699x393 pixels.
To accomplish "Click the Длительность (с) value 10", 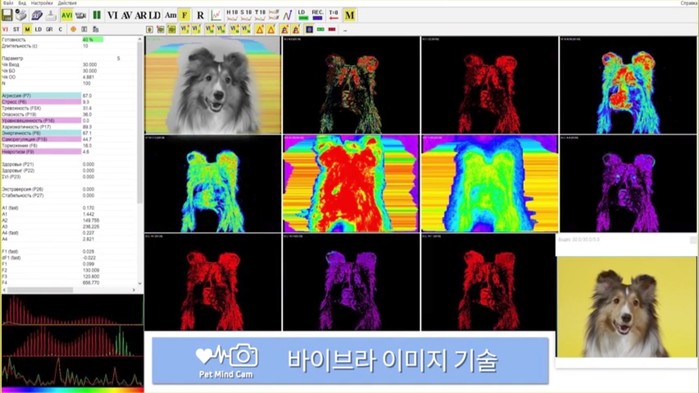I will coord(85,46).
